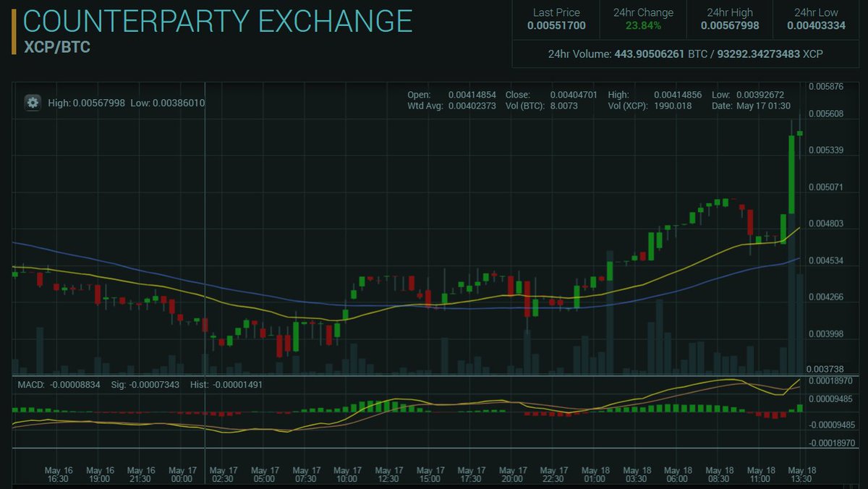Click price axis label 0.005339
Viewport: 868px width, 489px height.
point(826,150)
